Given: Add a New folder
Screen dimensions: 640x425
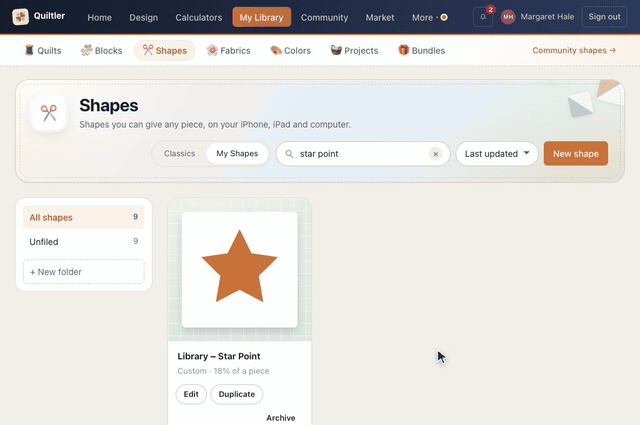Looking at the screenshot, I should (84, 271).
